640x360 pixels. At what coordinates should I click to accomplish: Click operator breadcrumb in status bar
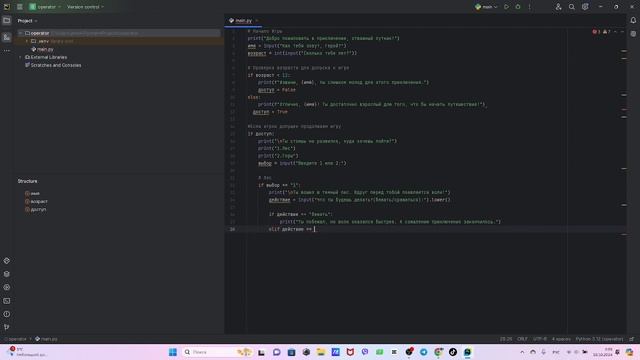point(16,339)
